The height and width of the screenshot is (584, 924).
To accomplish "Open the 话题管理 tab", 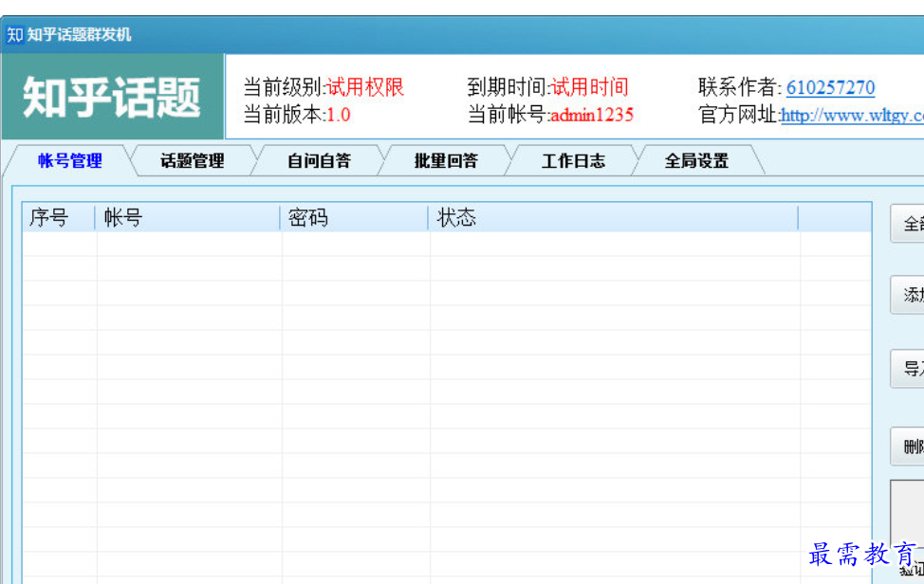I will [x=193, y=161].
